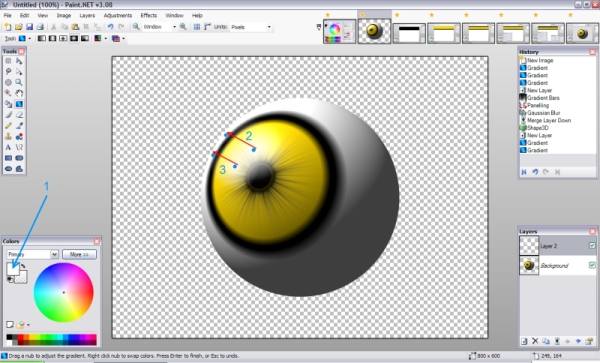The height and width of the screenshot is (363, 600).
Task: Pick the Clone Stamp tool
Action: [x=8, y=136]
